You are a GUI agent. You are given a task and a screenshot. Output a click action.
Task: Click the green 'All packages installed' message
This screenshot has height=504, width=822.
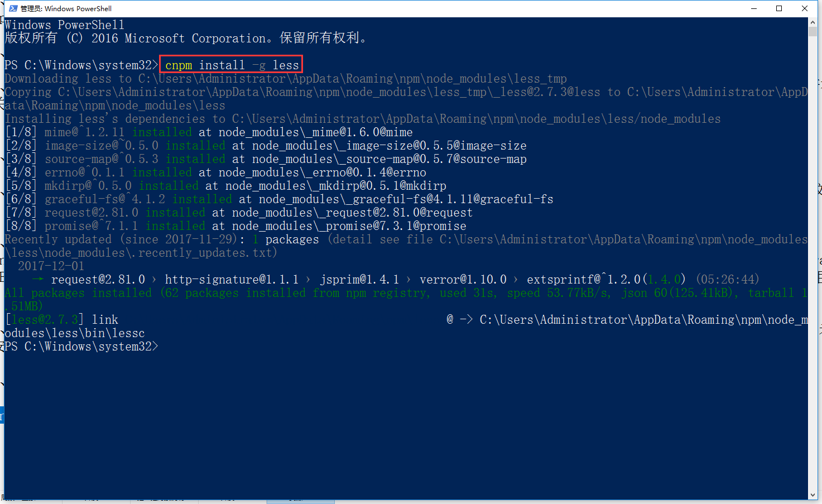pos(78,293)
